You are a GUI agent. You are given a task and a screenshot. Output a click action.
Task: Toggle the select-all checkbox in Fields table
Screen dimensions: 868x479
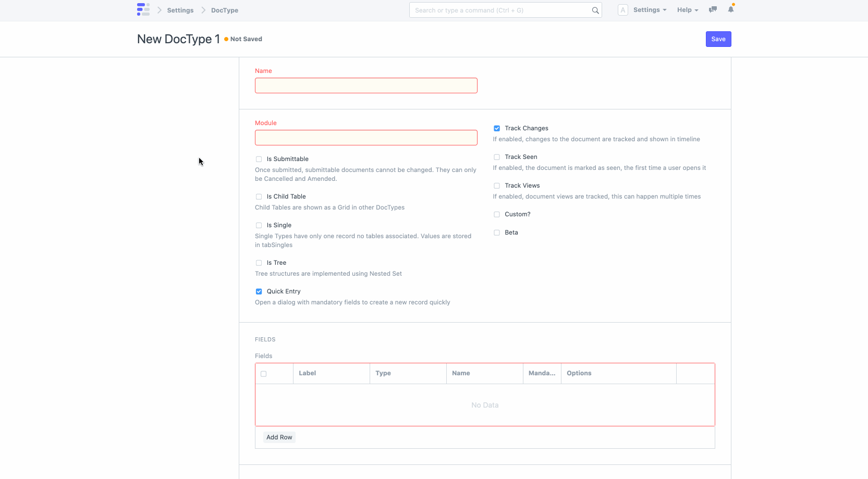tap(264, 374)
